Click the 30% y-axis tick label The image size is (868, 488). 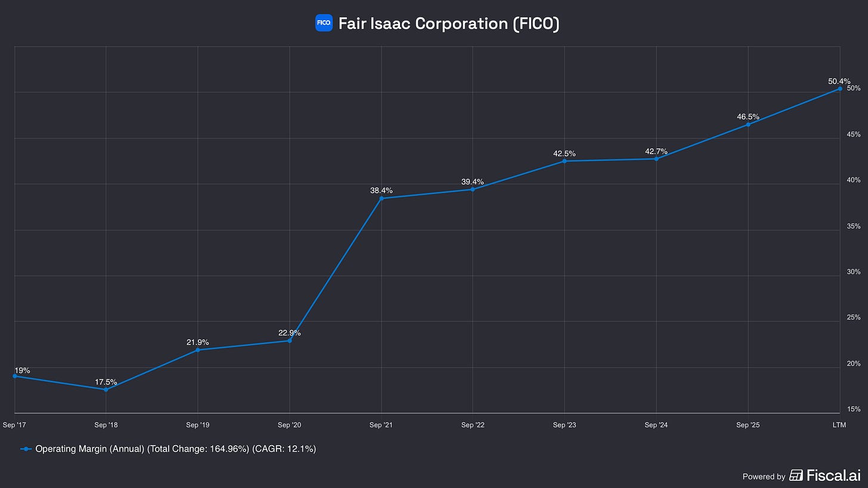(854, 272)
